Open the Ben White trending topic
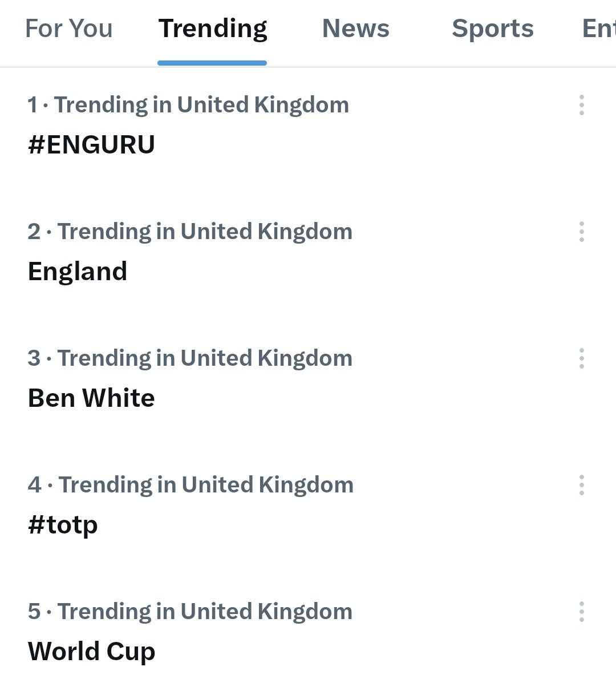The width and height of the screenshot is (616, 687). pyautogui.click(x=91, y=398)
